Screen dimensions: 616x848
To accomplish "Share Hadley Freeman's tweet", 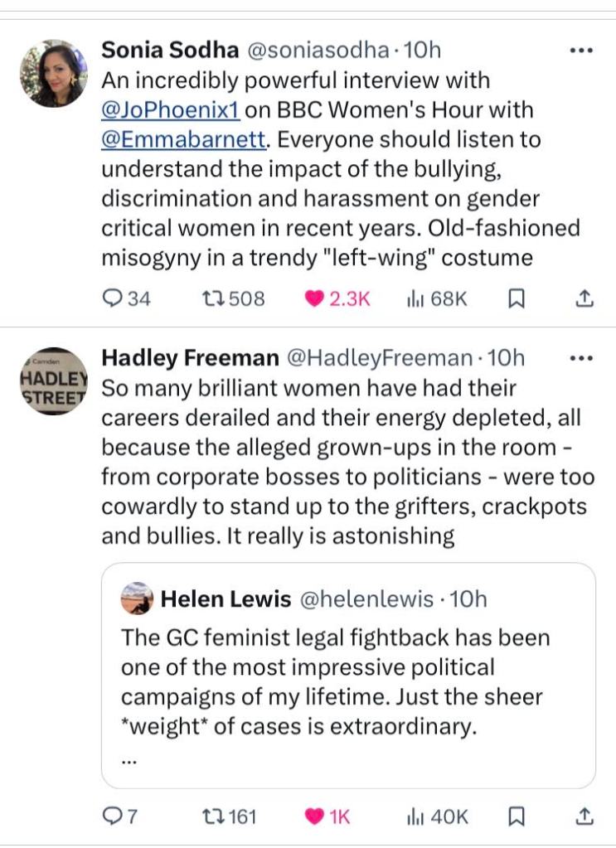I will click(x=584, y=817).
